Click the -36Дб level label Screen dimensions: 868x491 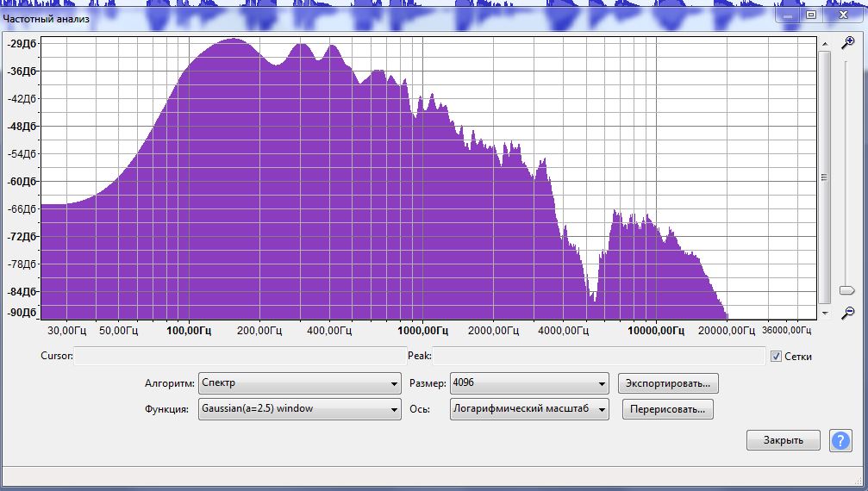(x=22, y=71)
